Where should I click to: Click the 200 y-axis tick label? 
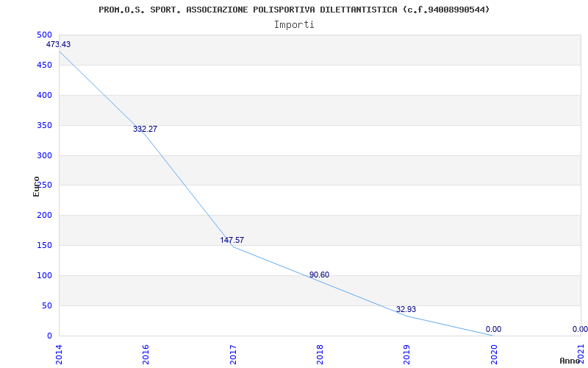pos(44,216)
